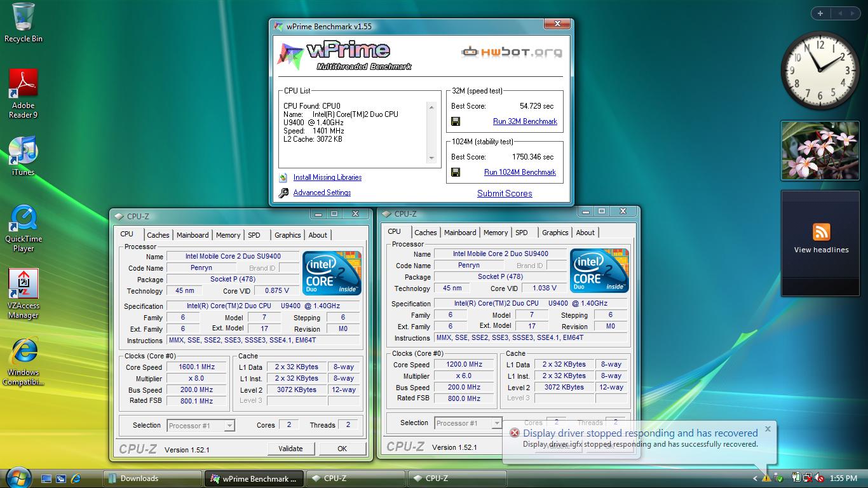Open VZAccess Manager desktop shortcut
Viewport: 868px width, 488px height.
click(x=24, y=294)
